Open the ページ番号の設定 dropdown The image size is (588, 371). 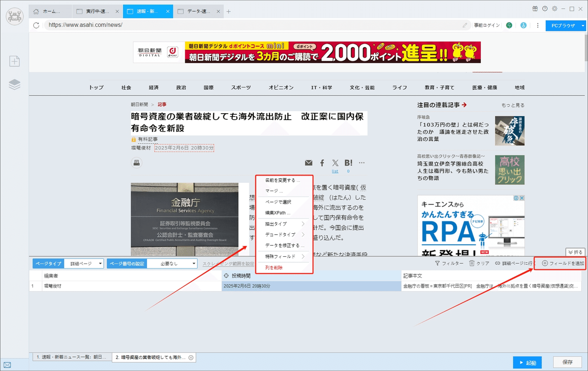coord(172,264)
